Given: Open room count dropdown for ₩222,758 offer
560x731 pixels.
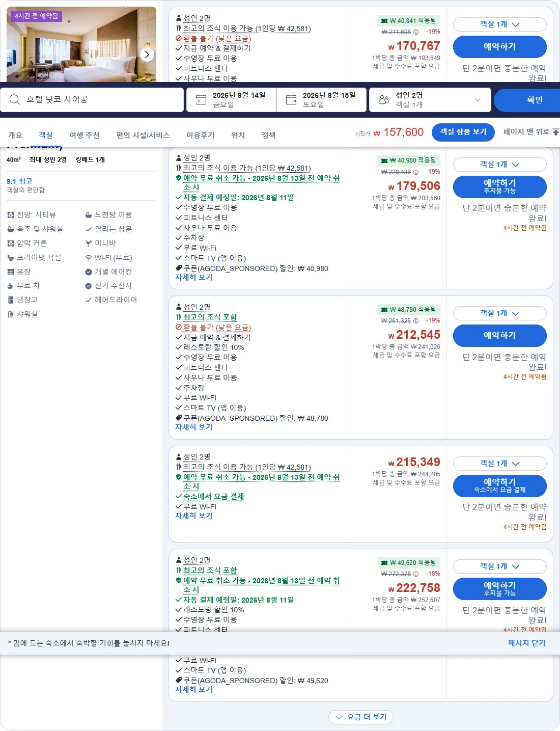Looking at the screenshot, I should pyautogui.click(x=499, y=566).
